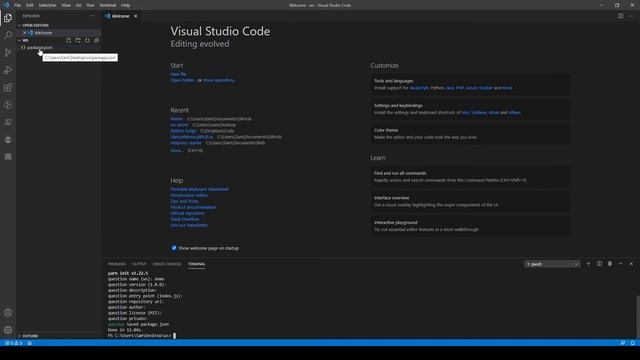Open the Source Control view
The width and height of the screenshot is (640, 360).
pos(8,53)
